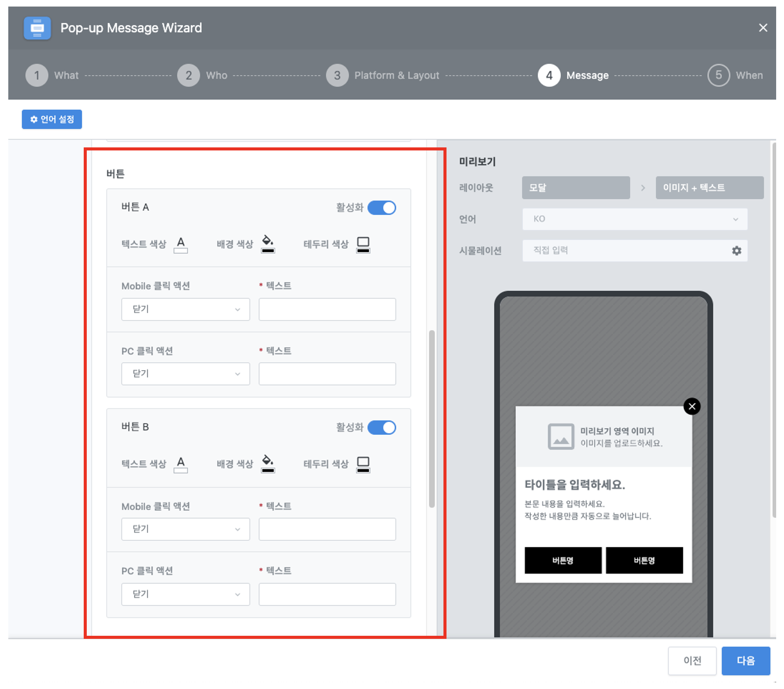Open 버튼 B PC 클릭 액션 dropdown
The width and height of the screenshot is (784, 689).
coord(186,594)
